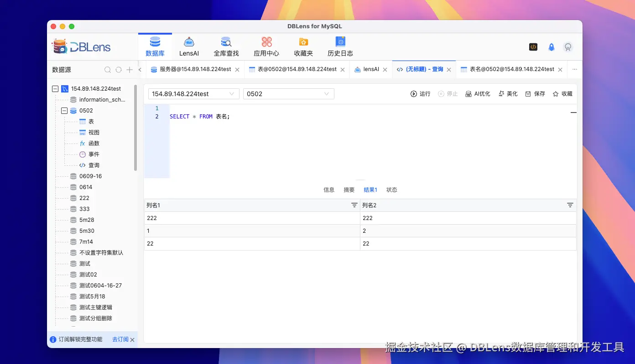Image resolution: width=635 pixels, height=364 pixels.
Task: Click the editor minimize dash icon
Action: [x=573, y=112]
